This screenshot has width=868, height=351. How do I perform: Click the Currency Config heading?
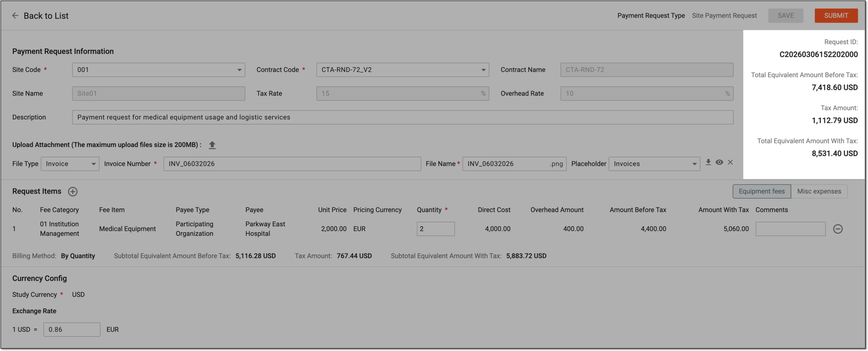pyautogui.click(x=40, y=278)
